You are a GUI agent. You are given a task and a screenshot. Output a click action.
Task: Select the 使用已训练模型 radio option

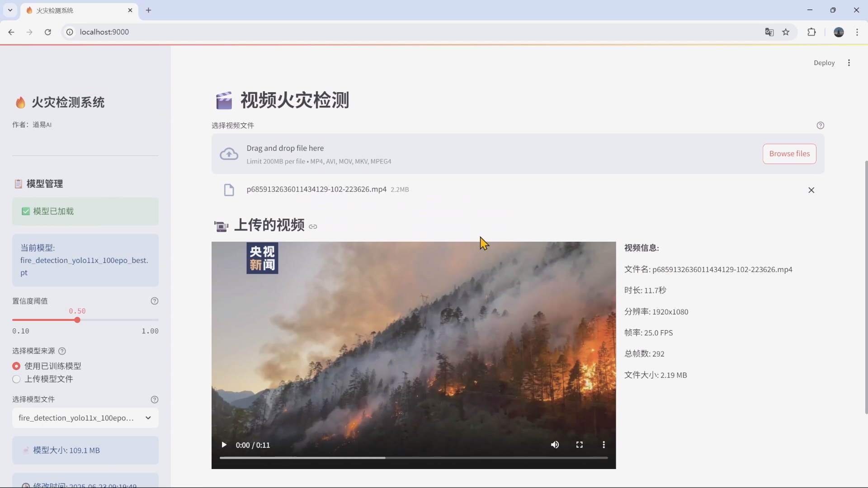16,366
